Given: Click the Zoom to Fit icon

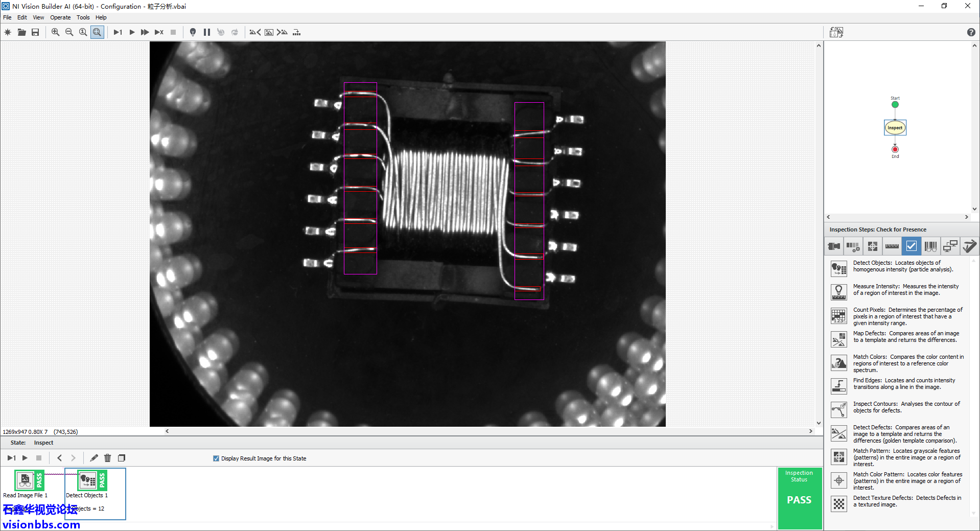Looking at the screenshot, I should [x=97, y=32].
